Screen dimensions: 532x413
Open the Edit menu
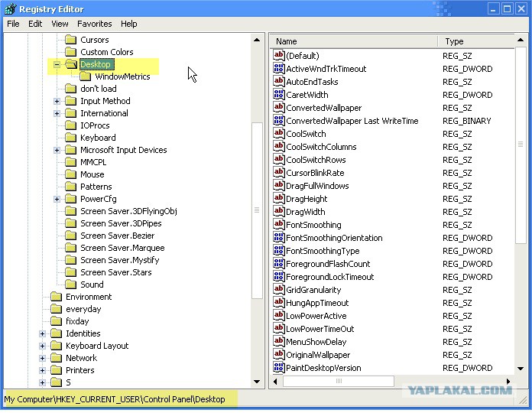tap(35, 24)
